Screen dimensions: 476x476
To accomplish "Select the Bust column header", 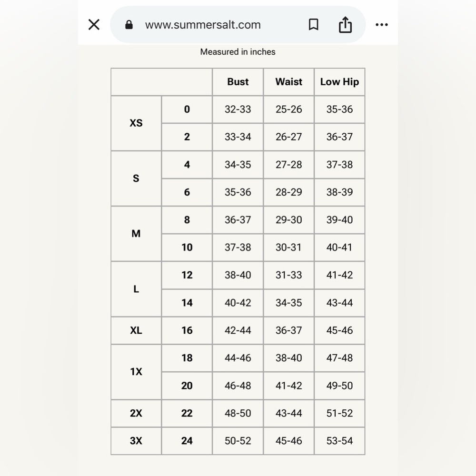I will (238, 82).
